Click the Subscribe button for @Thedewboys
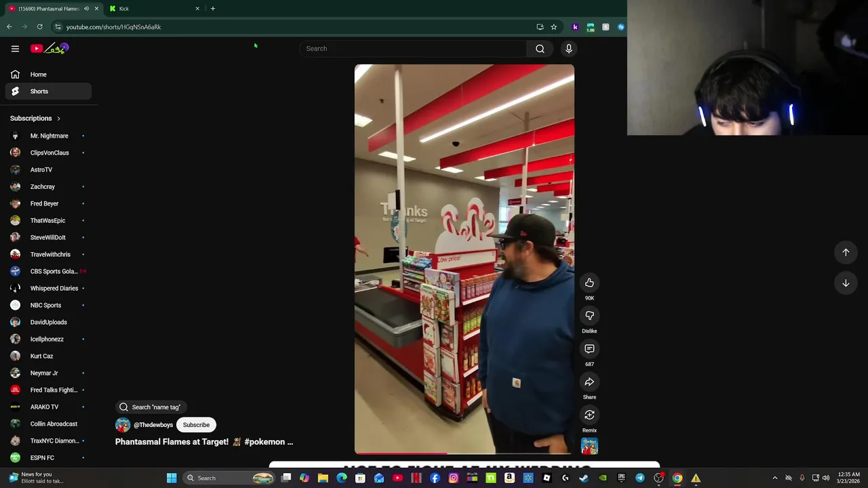Image resolution: width=868 pixels, height=488 pixels. point(196,425)
